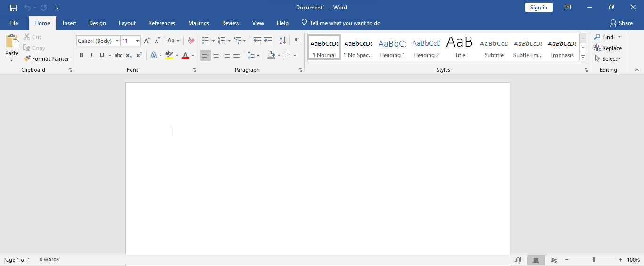This screenshot has height=266, width=644.
Task: Switch to the Review tab
Action: (231, 23)
